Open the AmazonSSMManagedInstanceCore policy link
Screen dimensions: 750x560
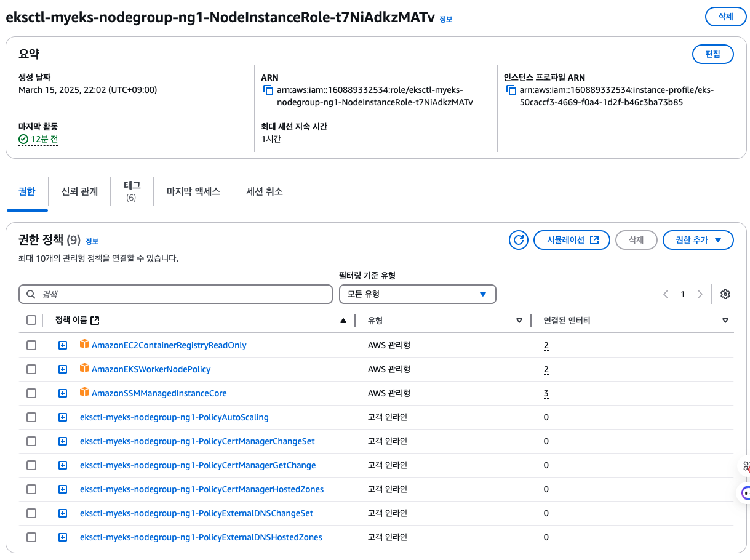point(159,393)
